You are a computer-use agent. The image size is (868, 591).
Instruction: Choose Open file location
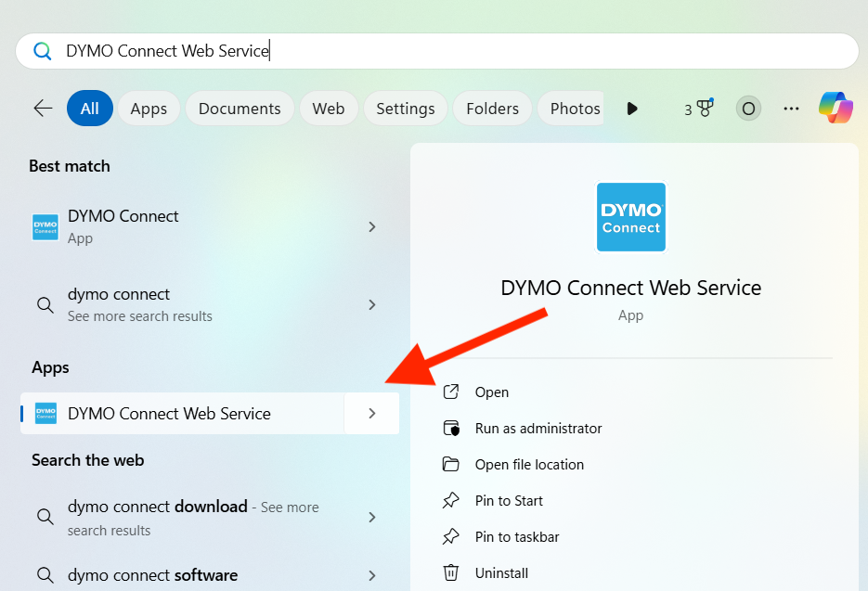[x=529, y=464]
